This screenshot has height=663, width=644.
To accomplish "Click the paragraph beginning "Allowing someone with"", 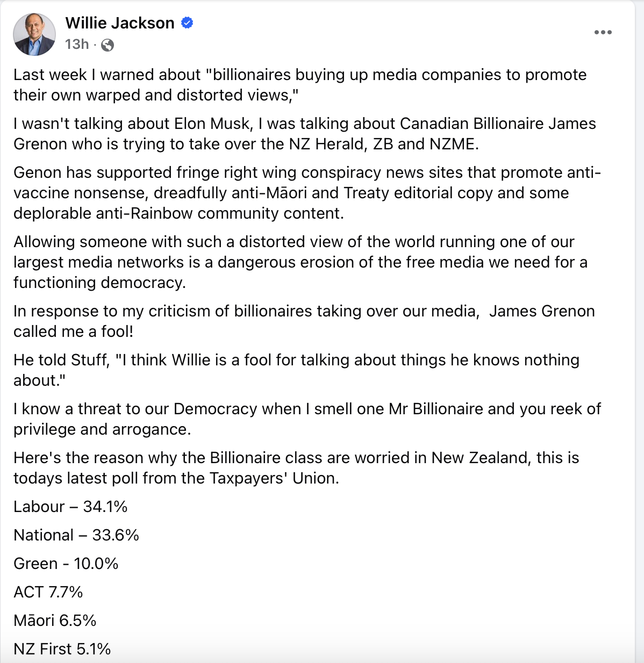I will pyautogui.click(x=300, y=262).
